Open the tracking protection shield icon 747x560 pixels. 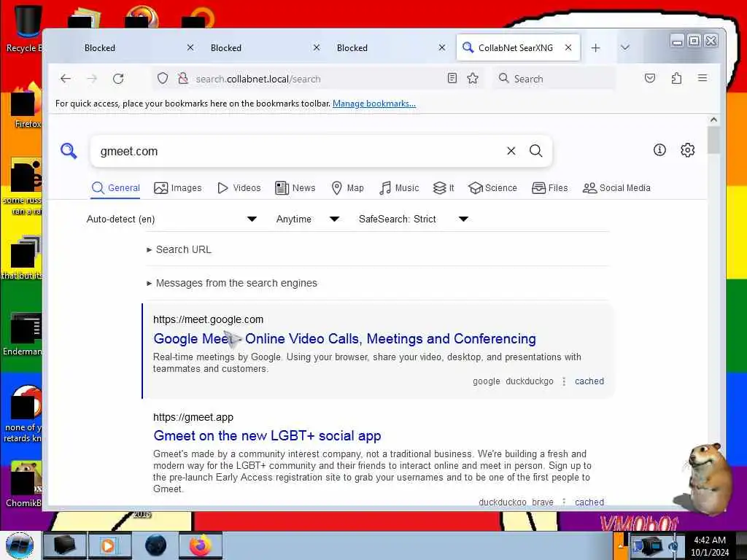(x=163, y=78)
